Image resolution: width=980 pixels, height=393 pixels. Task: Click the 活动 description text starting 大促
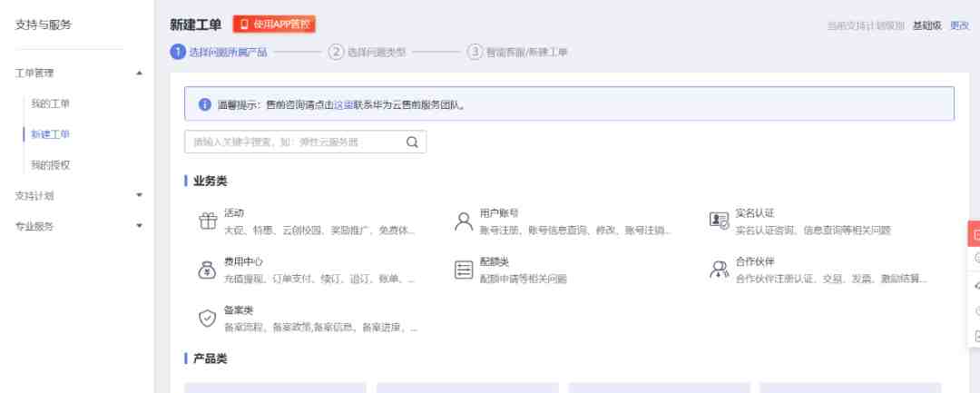[319, 230]
